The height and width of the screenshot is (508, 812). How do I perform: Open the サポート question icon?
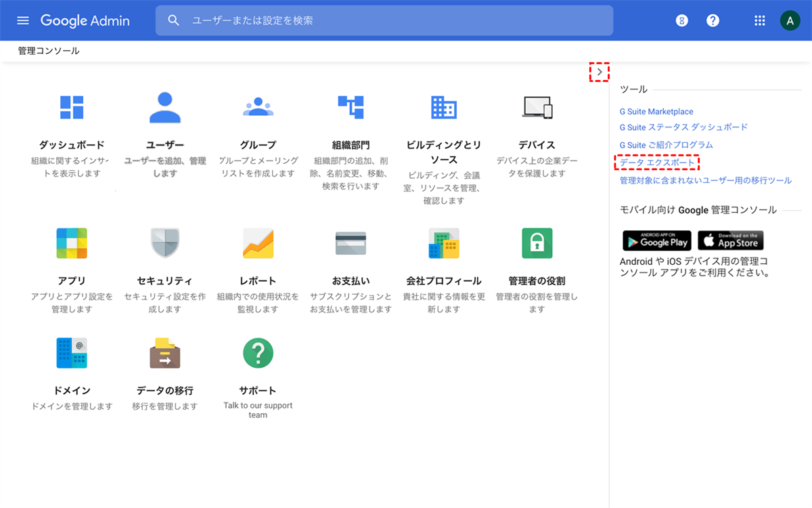258,353
